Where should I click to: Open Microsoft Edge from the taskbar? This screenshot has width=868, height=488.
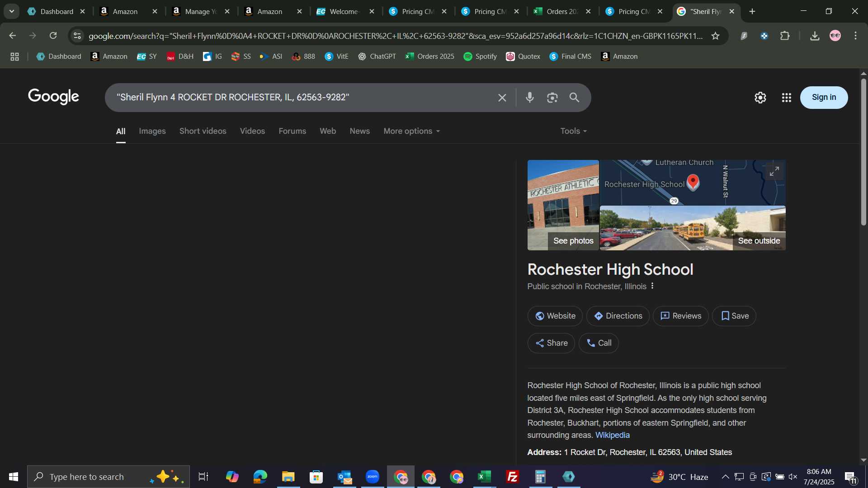coord(260,477)
